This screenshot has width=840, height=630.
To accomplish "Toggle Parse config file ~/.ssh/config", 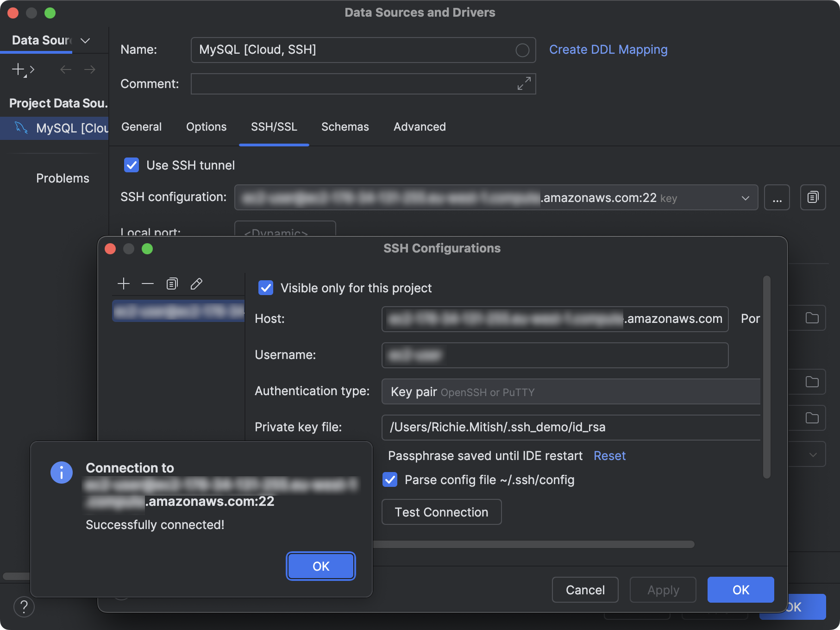I will click(x=389, y=480).
